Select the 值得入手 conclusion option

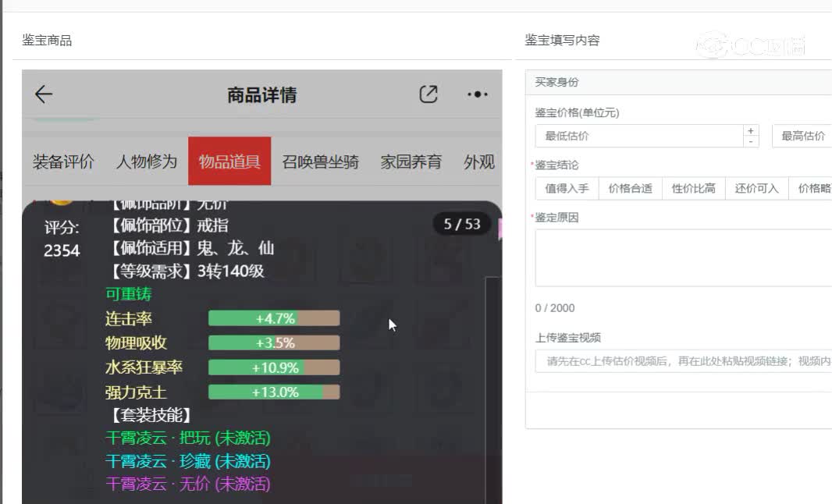point(567,188)
